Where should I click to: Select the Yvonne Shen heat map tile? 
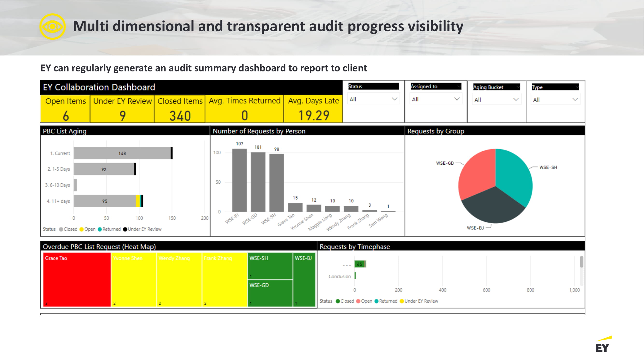(x=134, y=280)
